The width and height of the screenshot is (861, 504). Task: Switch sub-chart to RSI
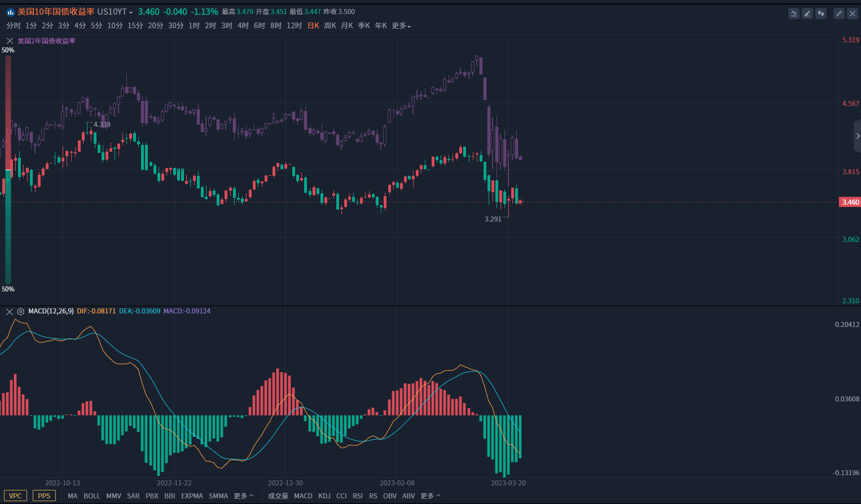coord(358,496)
